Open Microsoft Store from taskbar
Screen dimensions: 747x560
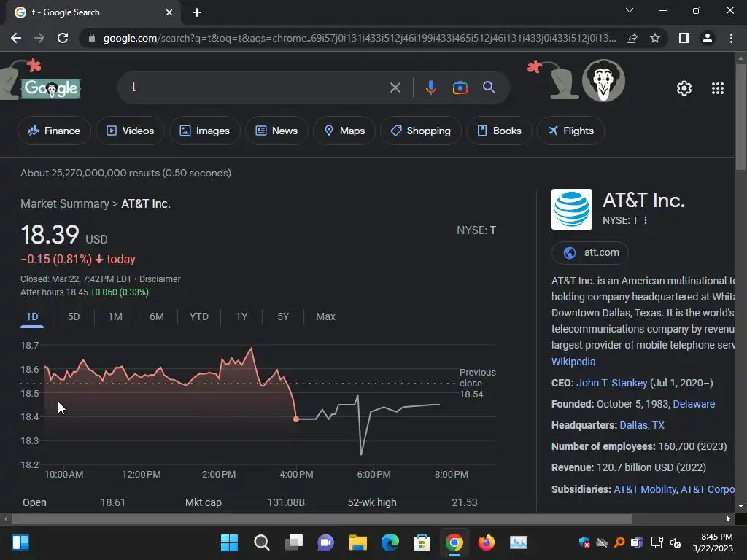422,542
